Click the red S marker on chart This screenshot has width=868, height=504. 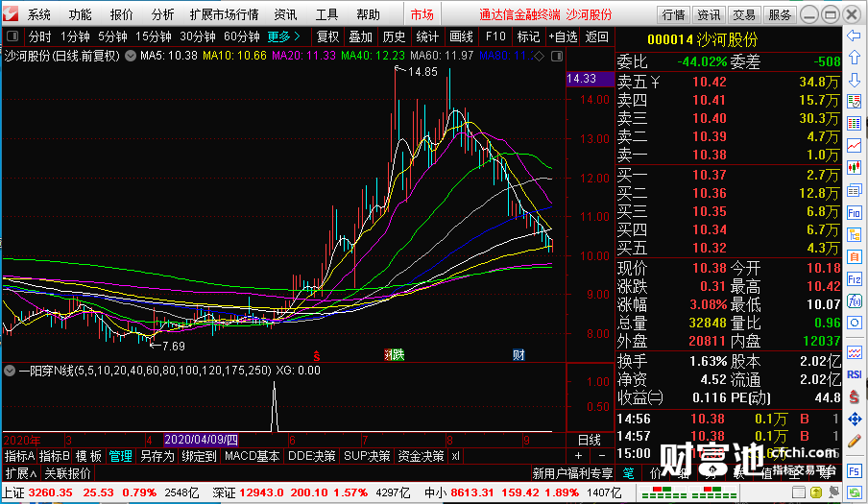(317, 356)
